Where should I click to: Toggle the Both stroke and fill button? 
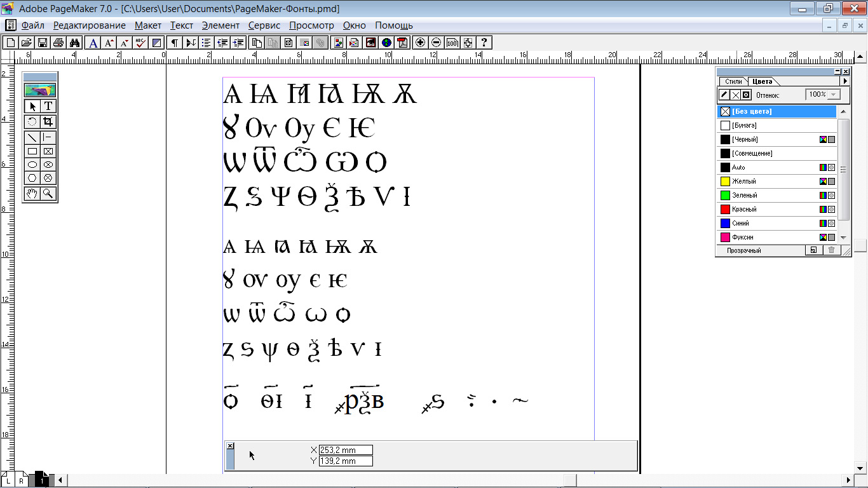(746, 95)
